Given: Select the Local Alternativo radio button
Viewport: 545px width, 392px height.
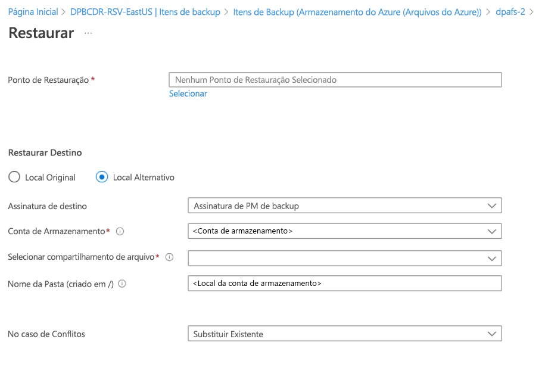Looking at the screenshot, I should [x=102, y=177].
